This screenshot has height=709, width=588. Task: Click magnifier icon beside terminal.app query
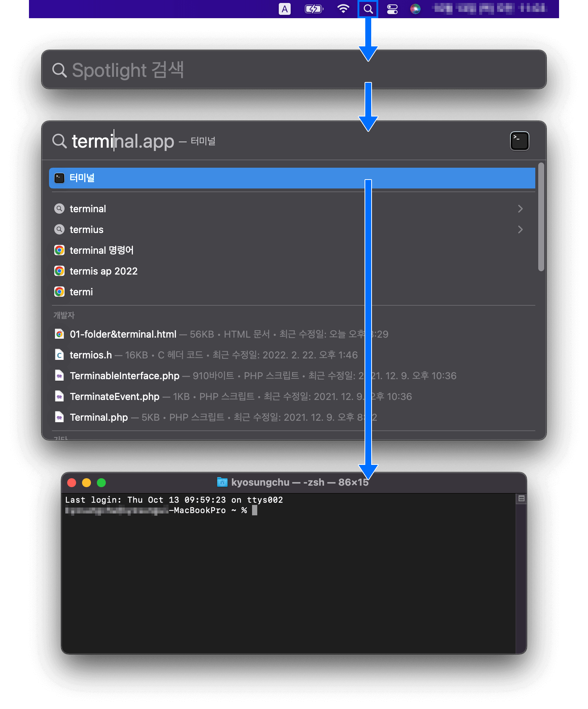click(x=59, y=141)
